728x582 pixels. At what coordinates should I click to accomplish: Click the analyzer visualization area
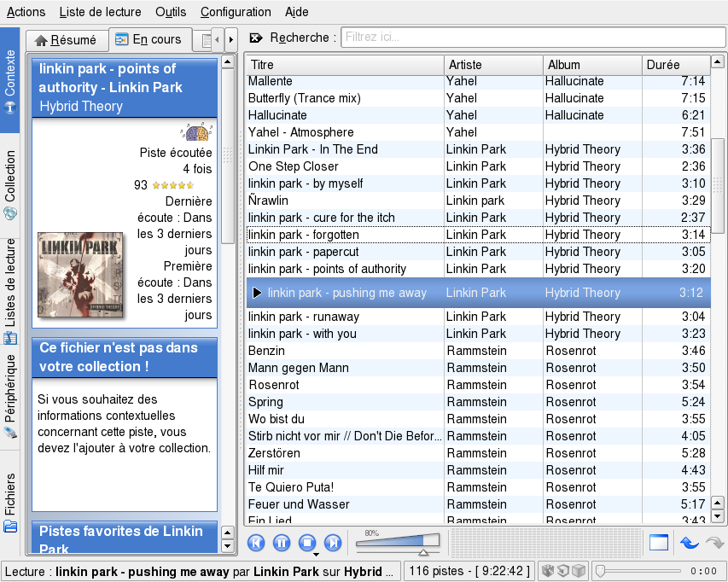(546, 542)
